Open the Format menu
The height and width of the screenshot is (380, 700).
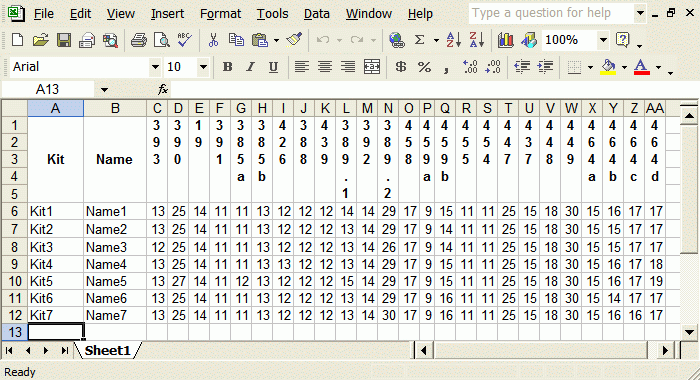coord(221,14)
